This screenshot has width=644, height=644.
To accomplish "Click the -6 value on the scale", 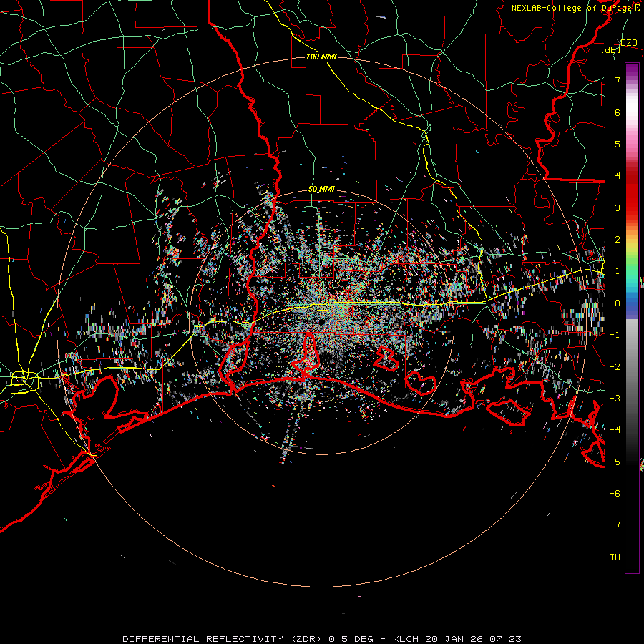I will point(615,494).
